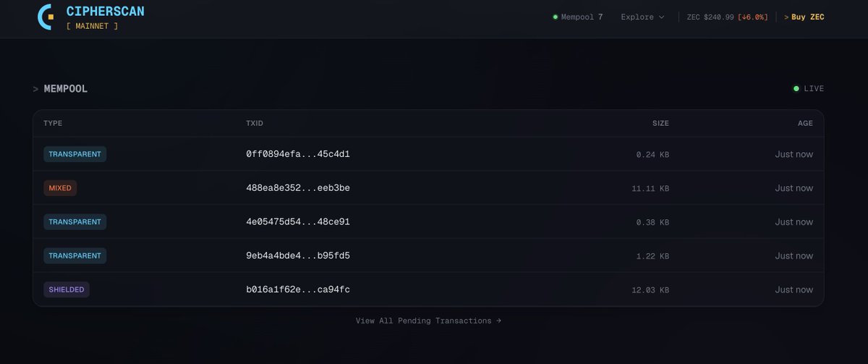868x364 pixels.
Task: Click the ZEC $240.99 price ticker
Action: 710,17
